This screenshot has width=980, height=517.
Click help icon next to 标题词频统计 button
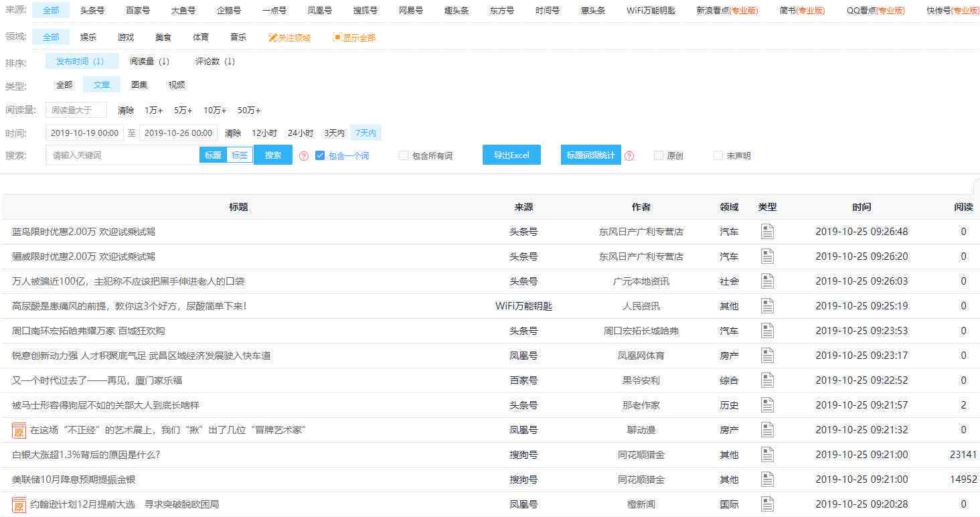(629, 156)
